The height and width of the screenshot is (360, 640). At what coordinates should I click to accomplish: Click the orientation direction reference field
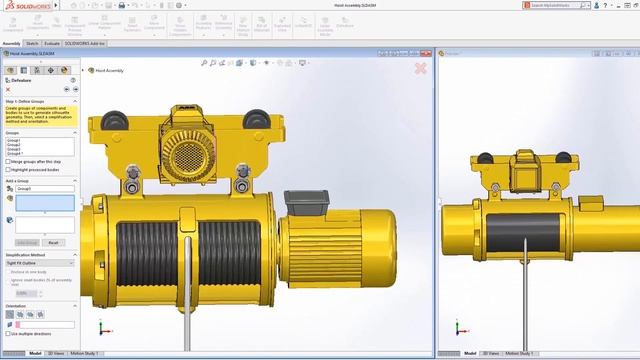45,325
